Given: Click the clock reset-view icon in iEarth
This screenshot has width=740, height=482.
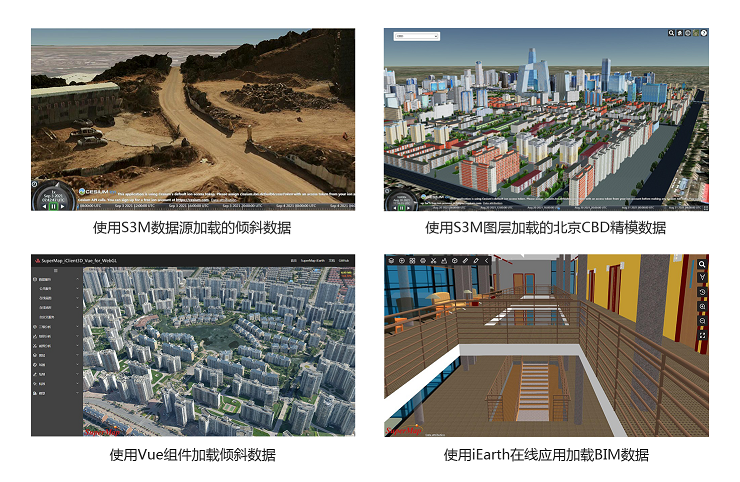Looking at the screenshot, I should coord(702,292).
